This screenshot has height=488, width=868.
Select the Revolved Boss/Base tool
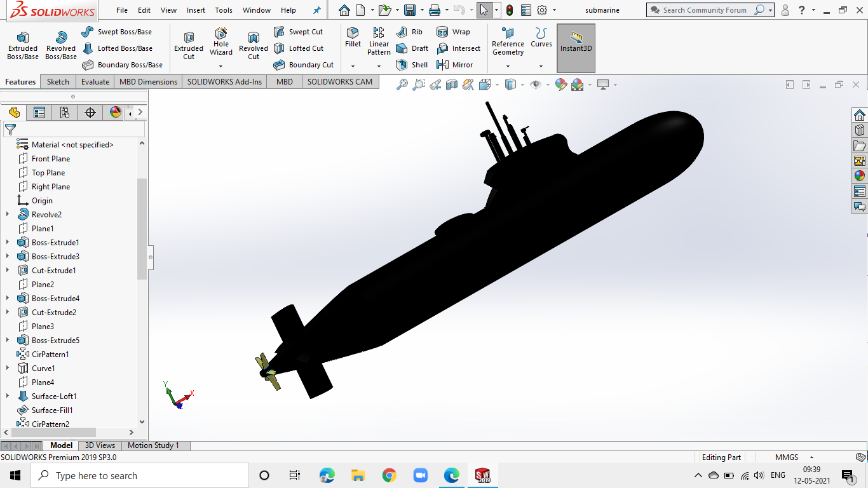tap(61, 46)
